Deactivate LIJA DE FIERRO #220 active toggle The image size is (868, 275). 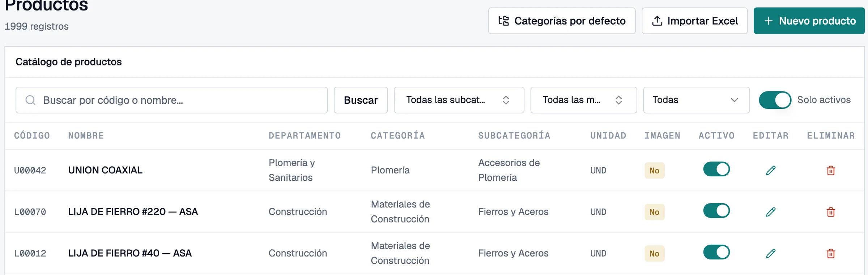point(716,211)
